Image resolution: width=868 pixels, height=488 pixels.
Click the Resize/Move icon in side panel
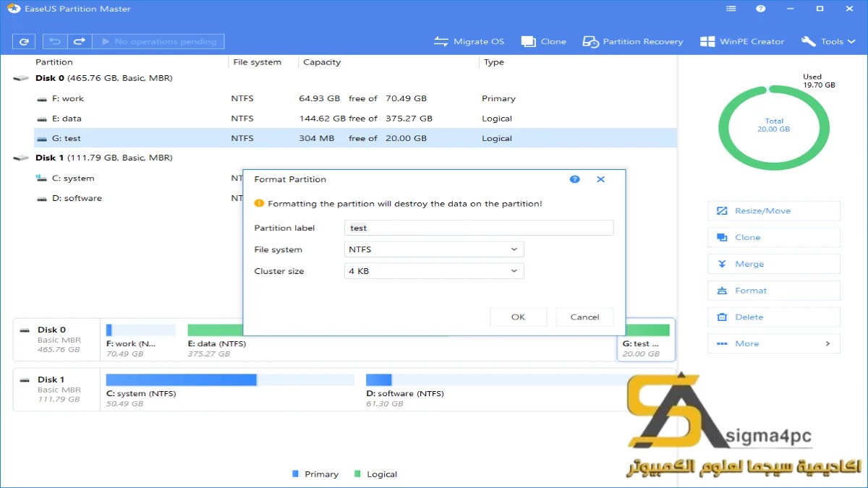[721, 211]
